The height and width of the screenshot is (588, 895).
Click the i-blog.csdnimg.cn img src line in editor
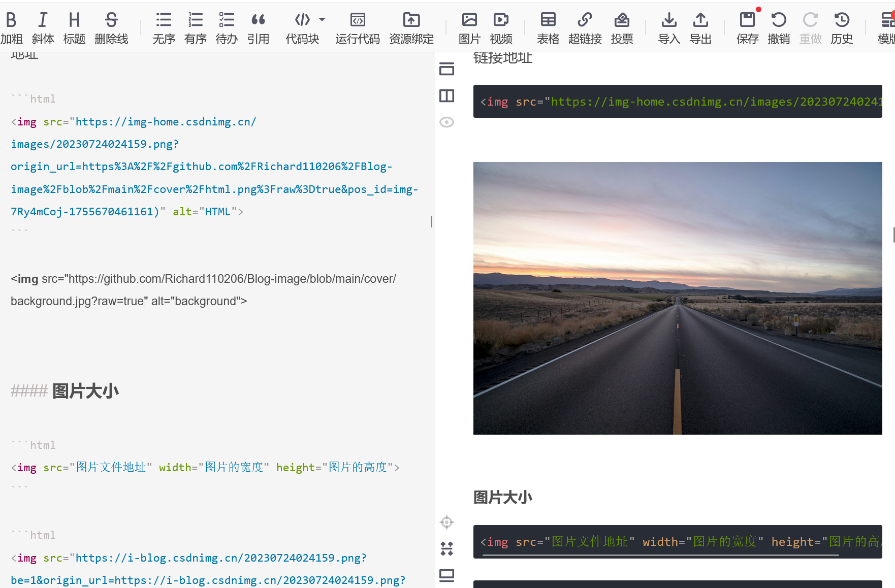(x=189, y=558)
